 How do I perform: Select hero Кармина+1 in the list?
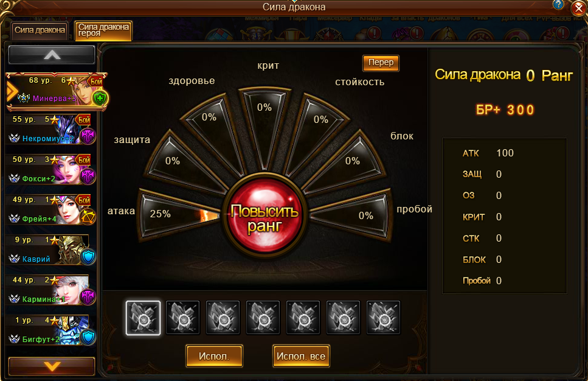click(x=50, y=290)
